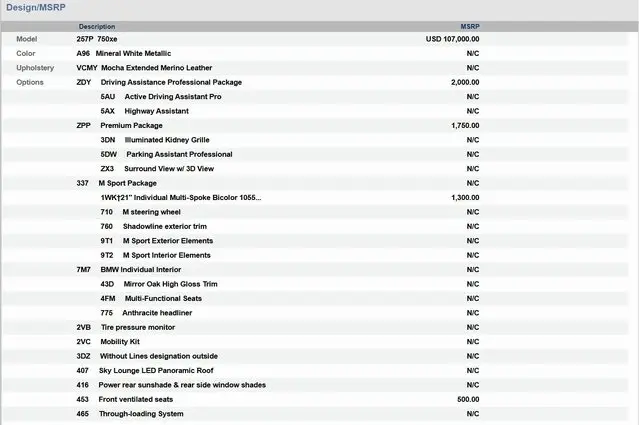
Task: Click 5AX Highway Assistant entry
Action: point(150,111)
